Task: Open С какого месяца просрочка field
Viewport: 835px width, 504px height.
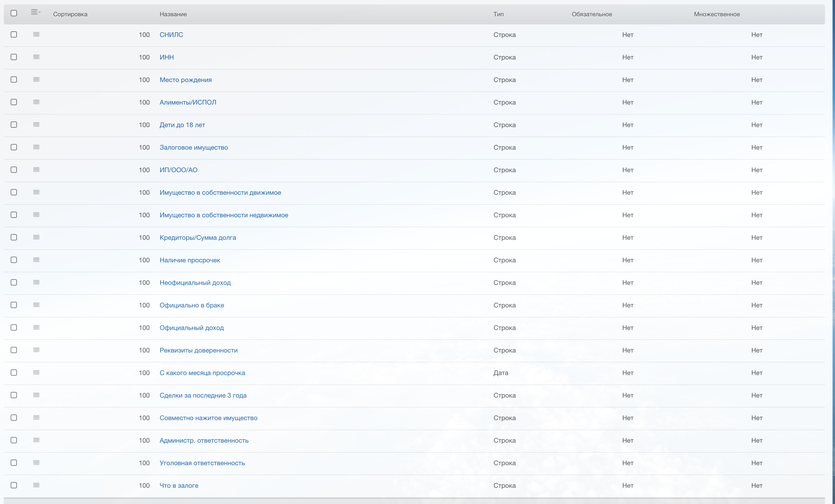Action: pos(202,373)
